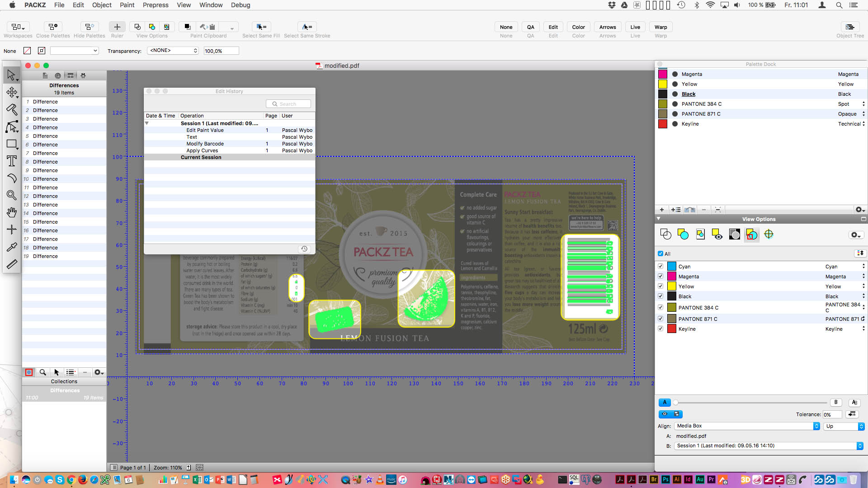Click the Hide Palettes toolbar icon
The width and height of the screenshot is (868, 488).
coord(89,27)
